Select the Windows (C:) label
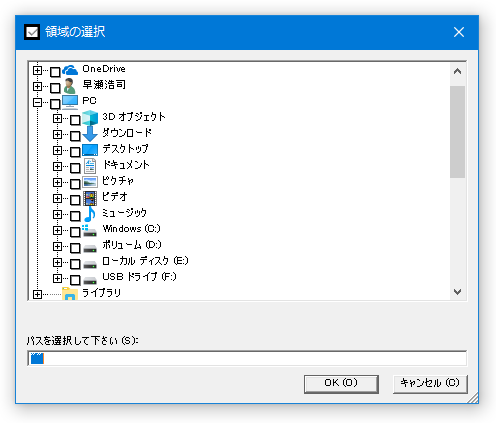Image resolution: width=496 pixels, height=423 pixels. tap(132, 229)
